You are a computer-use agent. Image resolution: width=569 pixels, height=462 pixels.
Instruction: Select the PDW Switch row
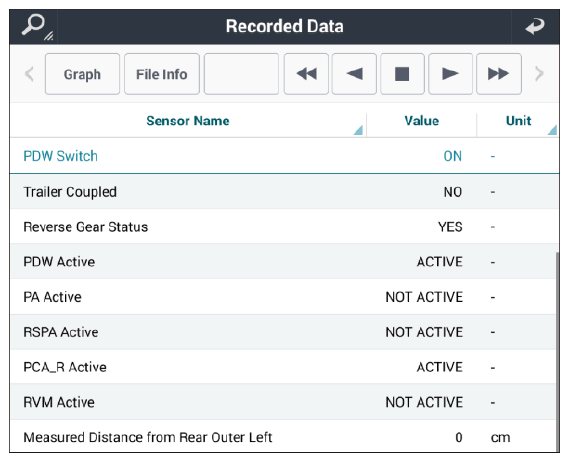point(284,156)
